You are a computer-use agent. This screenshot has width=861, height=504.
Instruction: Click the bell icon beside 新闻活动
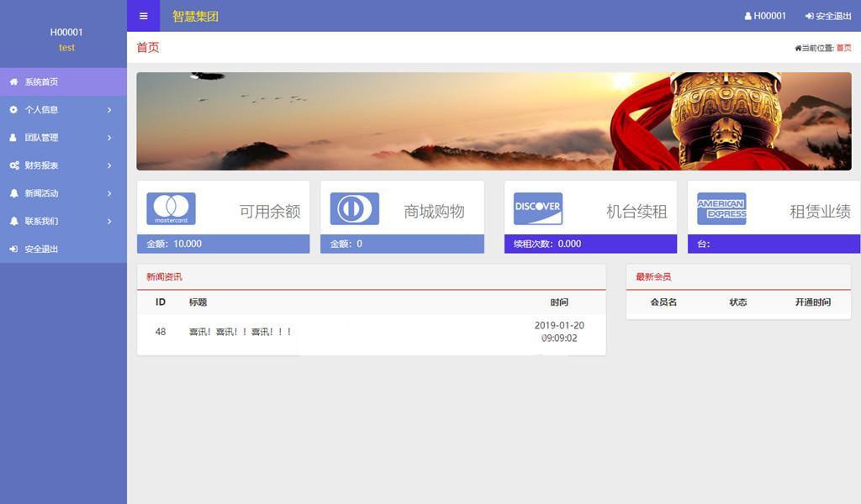pyautogui.click(x=13, y=193)
